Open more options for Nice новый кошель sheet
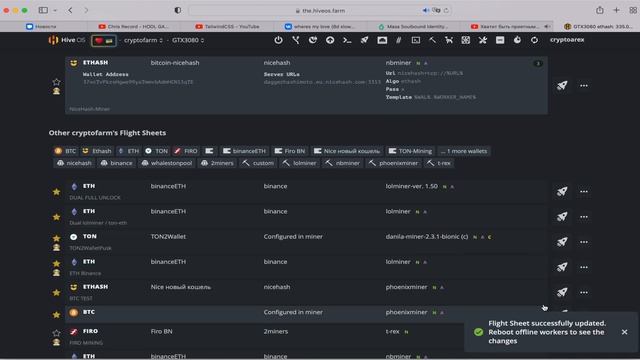The image size is (640, 360). click(x=584, y=292)
